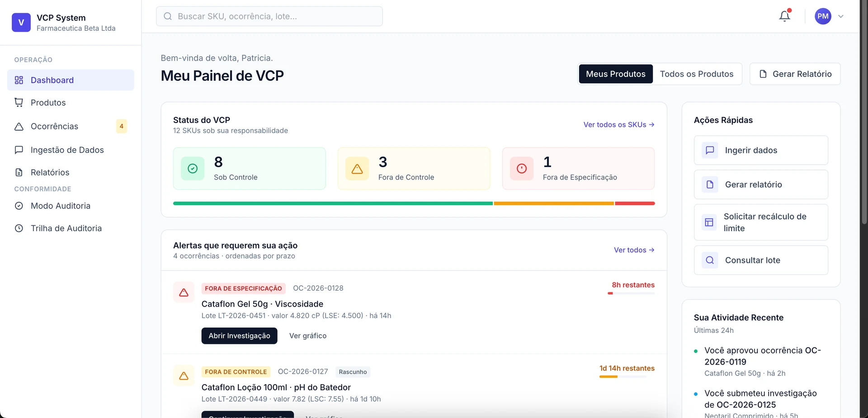Switch to Todos os Produtos view
Viewport: 868px width, 418px height.
pos(696,74)
